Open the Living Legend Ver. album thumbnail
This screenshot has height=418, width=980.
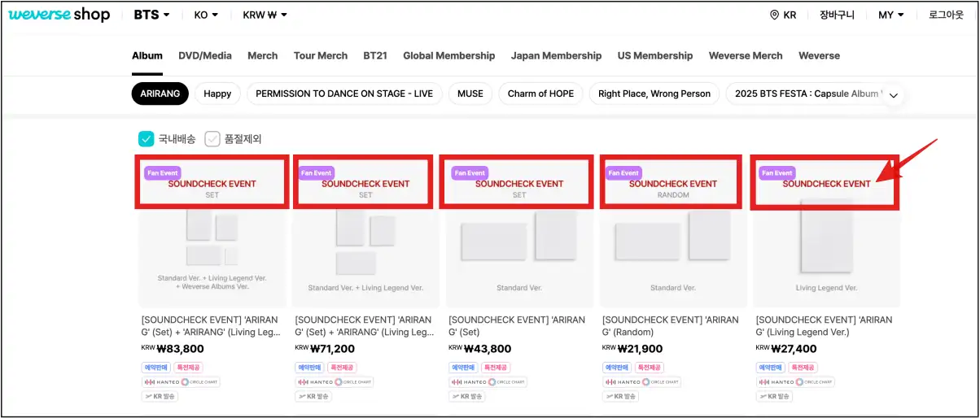826,232
